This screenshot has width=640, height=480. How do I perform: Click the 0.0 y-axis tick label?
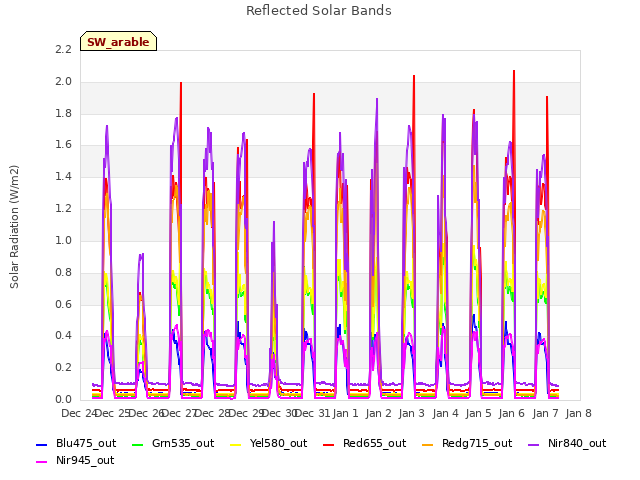point(63,399)
